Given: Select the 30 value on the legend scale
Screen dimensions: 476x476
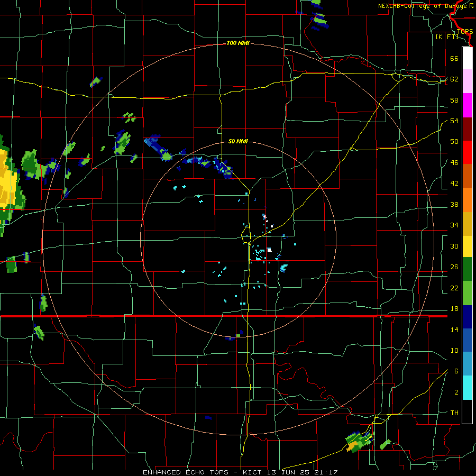Looking at the screenshot, I should point(454,246).
